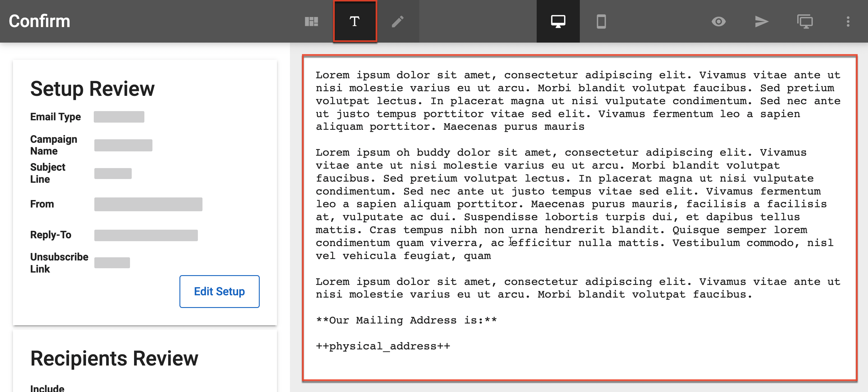Click the Include label under Recipients Review
The image size is (868, 392).
click(x=47, y=388)
